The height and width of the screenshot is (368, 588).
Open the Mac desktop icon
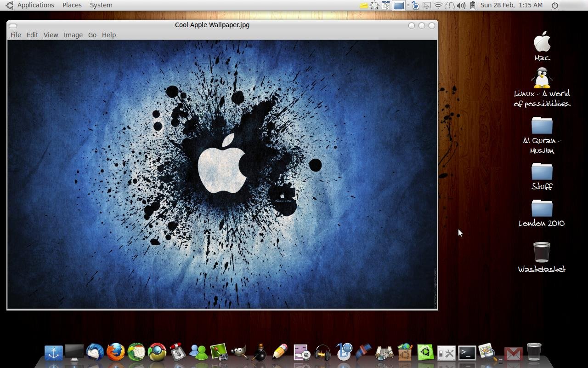[542, 46]
